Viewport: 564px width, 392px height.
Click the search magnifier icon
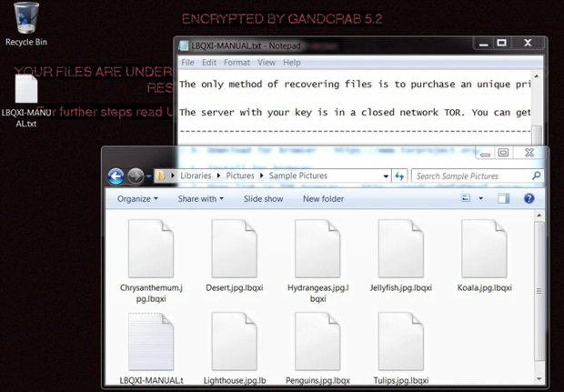536,176
